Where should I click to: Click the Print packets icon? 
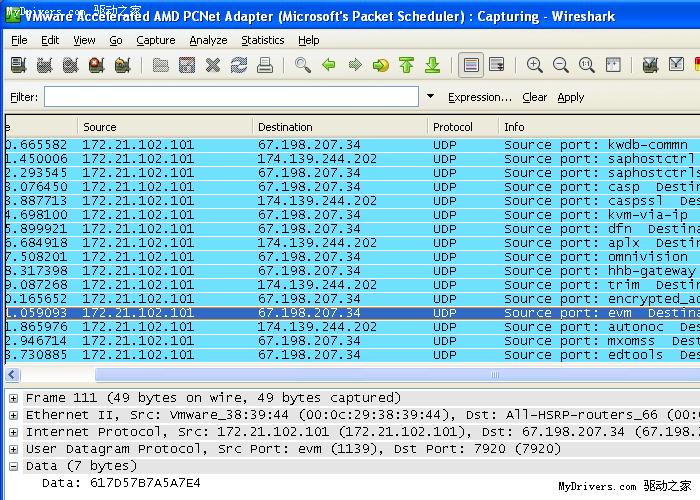pyautogui.click(x=265, y=66)
